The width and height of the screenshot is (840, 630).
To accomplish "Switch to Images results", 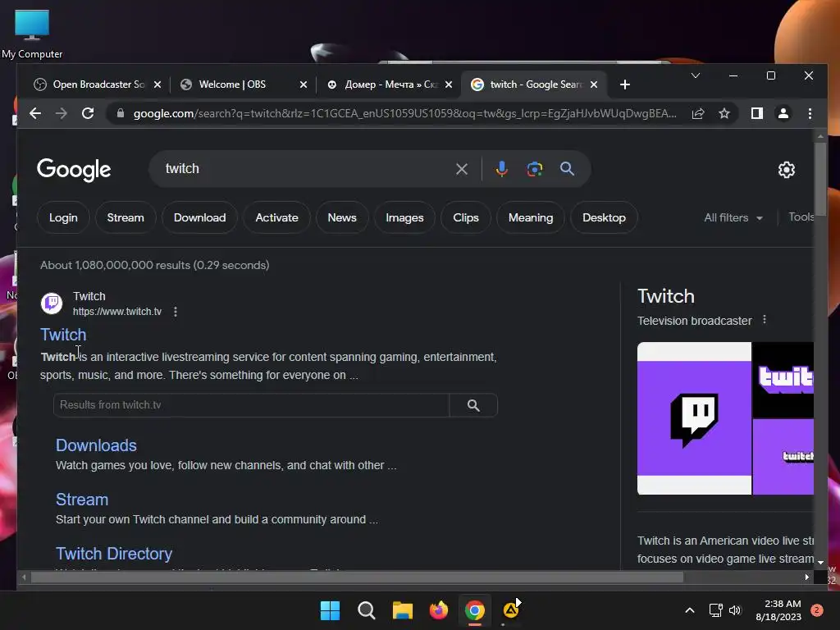I will 404,217.
